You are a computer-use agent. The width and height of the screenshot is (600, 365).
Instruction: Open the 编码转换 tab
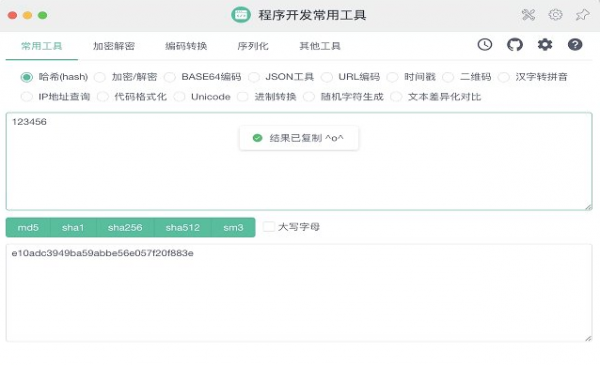click(186, 46)
